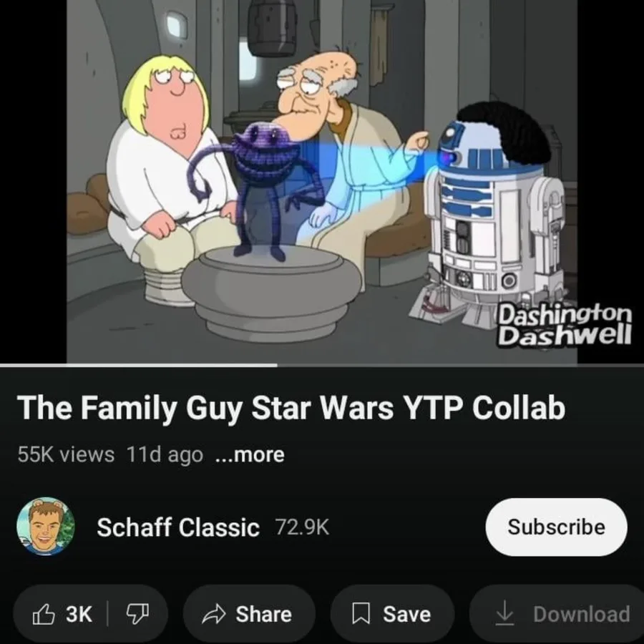
Task: Click the thumbs-down dislike icon
Action: 137,615
